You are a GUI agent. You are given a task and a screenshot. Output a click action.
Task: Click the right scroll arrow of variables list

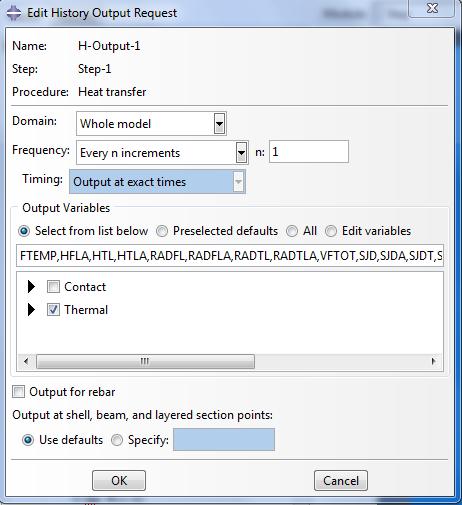click(x=433, y=361)
